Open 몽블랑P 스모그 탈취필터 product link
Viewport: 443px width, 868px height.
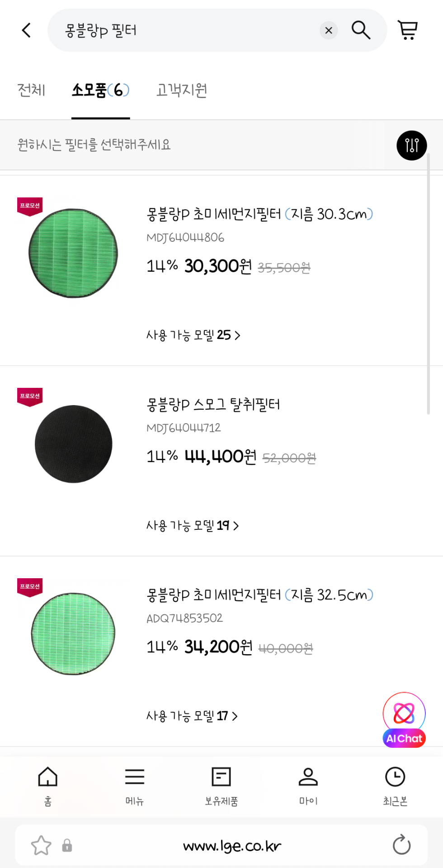coord(213,404)
